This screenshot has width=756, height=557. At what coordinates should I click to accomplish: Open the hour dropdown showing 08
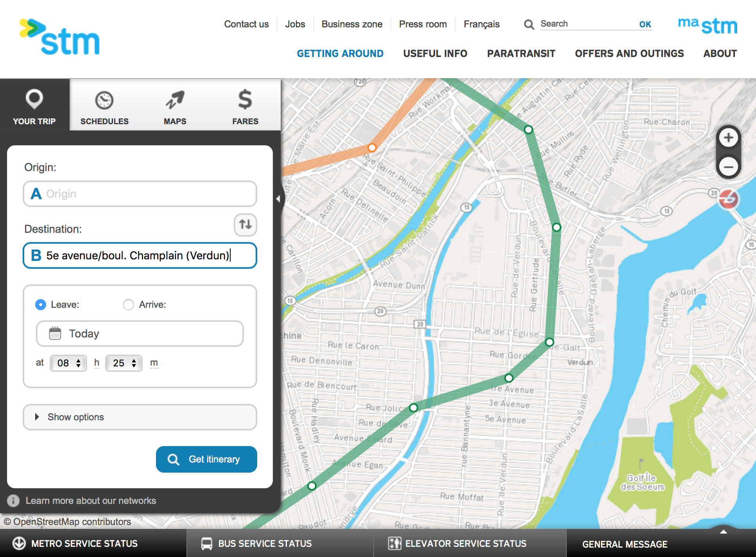pos(68,363)
